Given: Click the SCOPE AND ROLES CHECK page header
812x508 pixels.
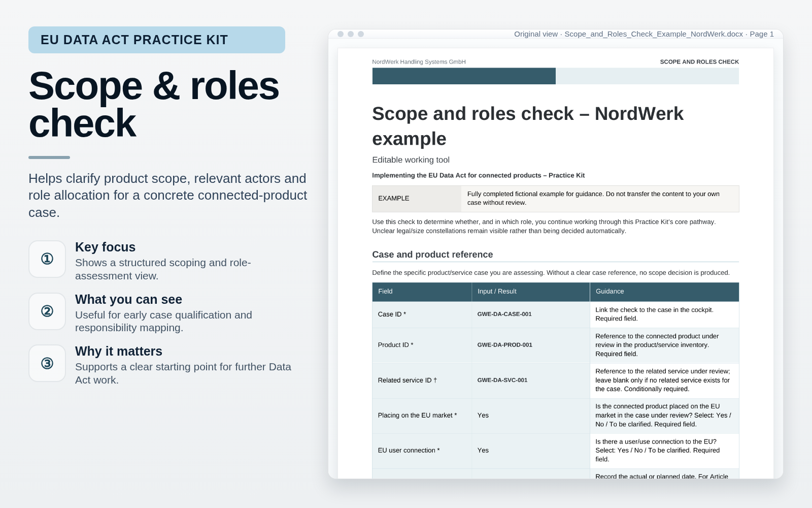Looking at the screenshot, I should (699, 62).
